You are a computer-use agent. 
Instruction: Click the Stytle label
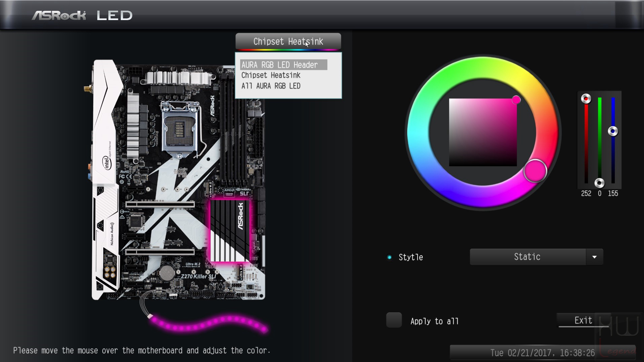click(x=410, y=257)
